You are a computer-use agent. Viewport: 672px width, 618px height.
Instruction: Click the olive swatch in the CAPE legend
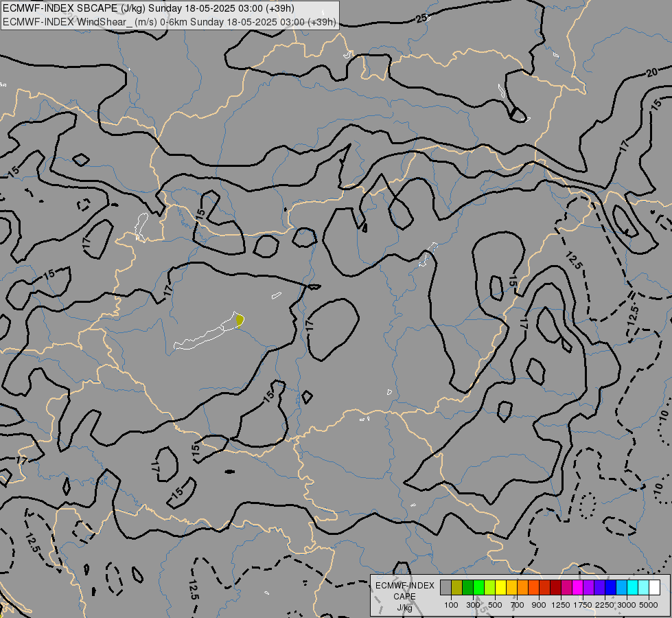click(457, 587)
